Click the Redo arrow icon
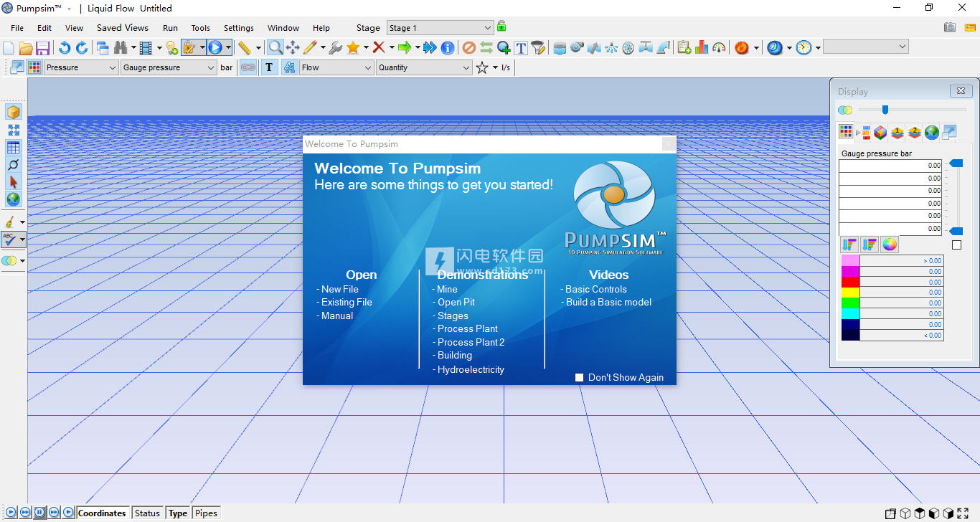Image resolution: width=980 pixels, height=522 pixels. pos(82,48)
